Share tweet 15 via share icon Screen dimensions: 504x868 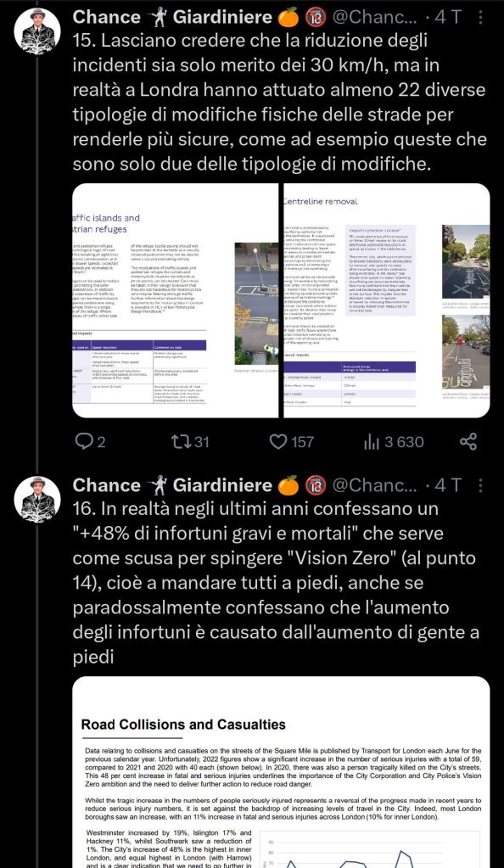[468, 441]
